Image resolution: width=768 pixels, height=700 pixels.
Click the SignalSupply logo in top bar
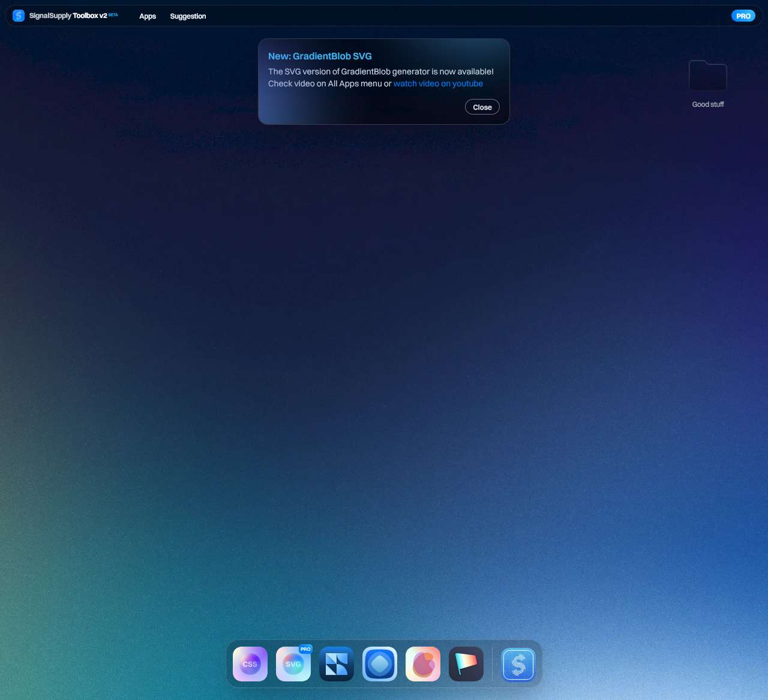tap(19, 16)
